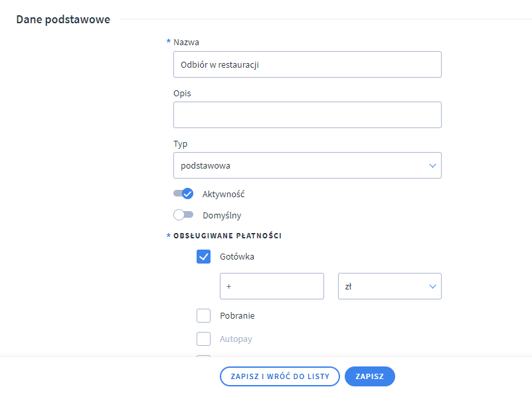Tick the Autopay payment checkbox
The height and width of the screenshot is (395, 532).
tap(204, 339)
